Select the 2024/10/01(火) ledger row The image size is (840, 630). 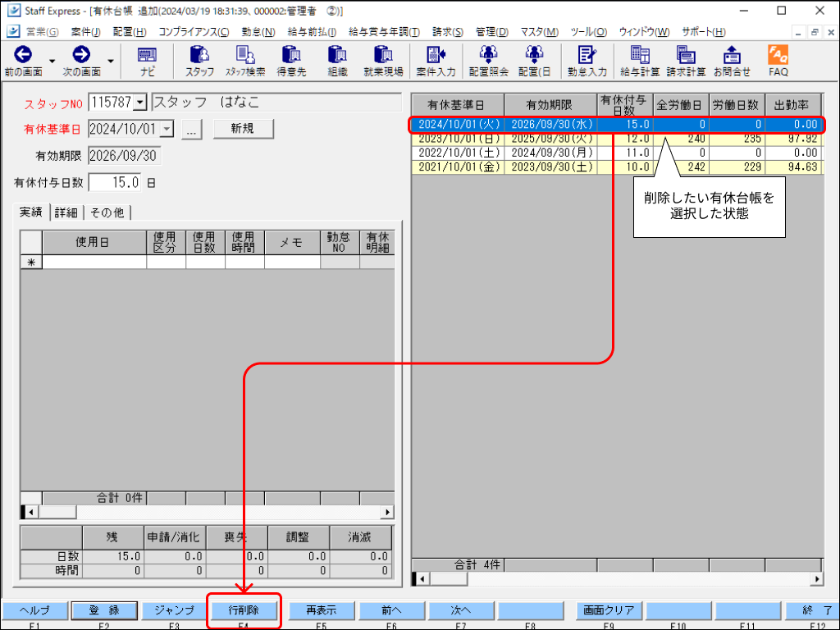point(617,125)
